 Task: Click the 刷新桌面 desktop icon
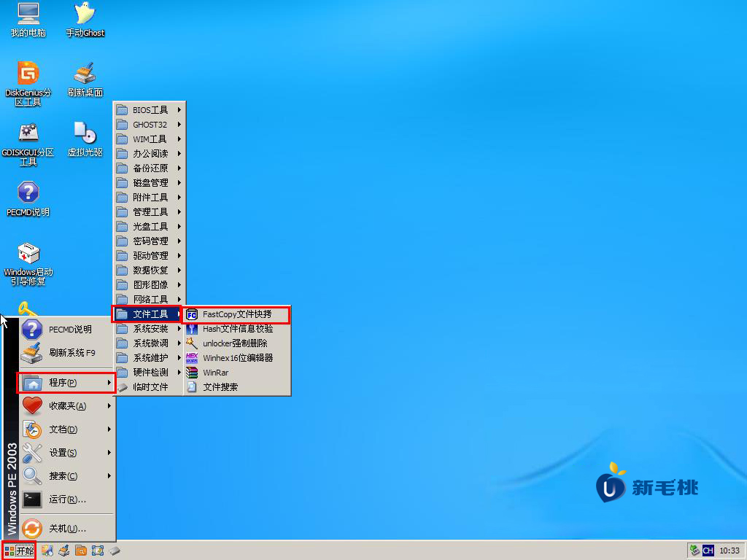[x=85, y=79]
